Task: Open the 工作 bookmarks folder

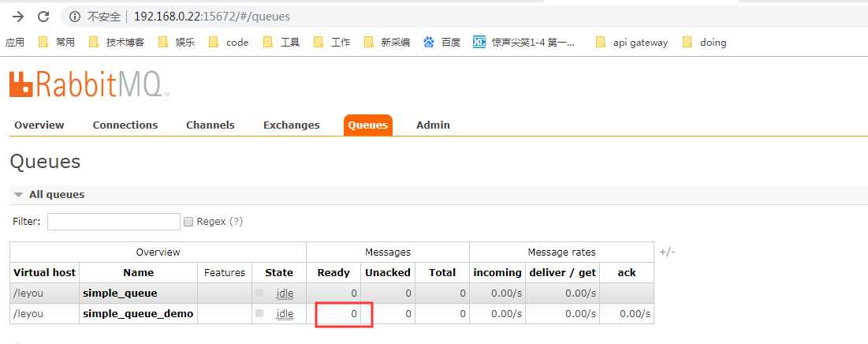Action: coord(332,42)
